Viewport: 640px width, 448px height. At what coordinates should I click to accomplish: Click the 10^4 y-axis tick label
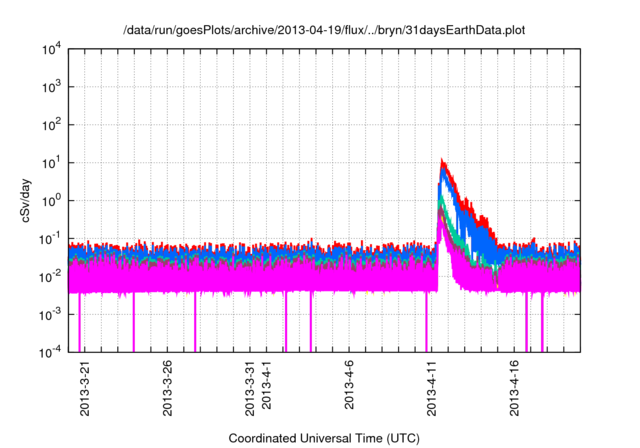53,50
